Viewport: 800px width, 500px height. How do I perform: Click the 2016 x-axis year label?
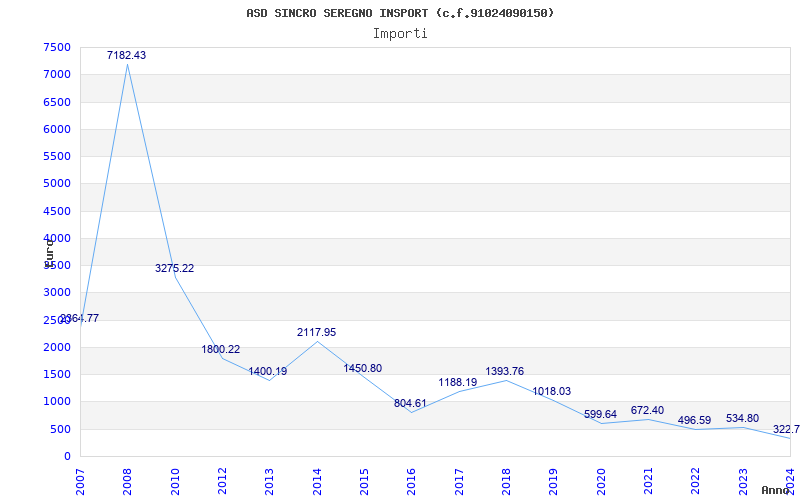(412, 482)
